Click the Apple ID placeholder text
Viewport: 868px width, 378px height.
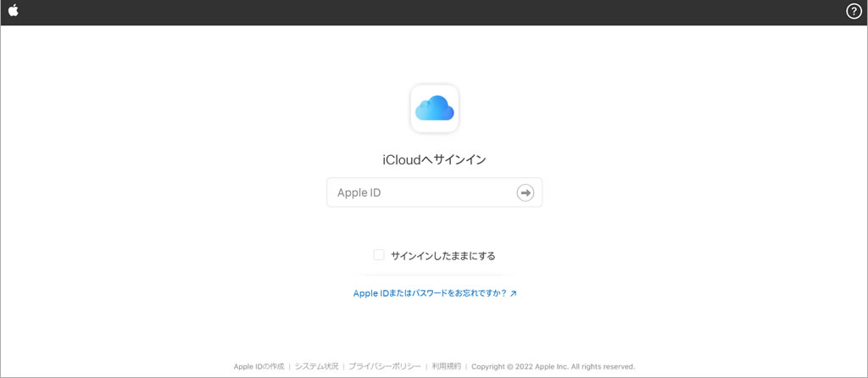pyautogui.click(x=359, y=192)
